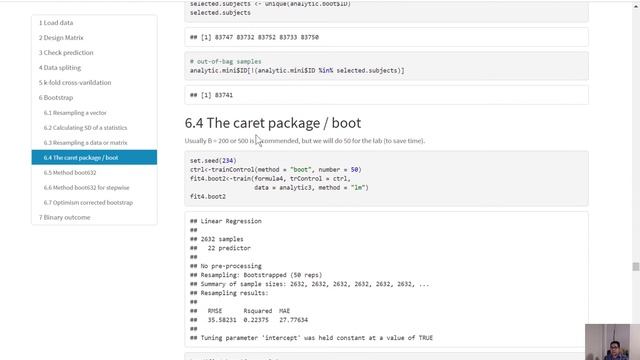
Task: Click MAE value 27.77634
Action: (x=293, y=320)
